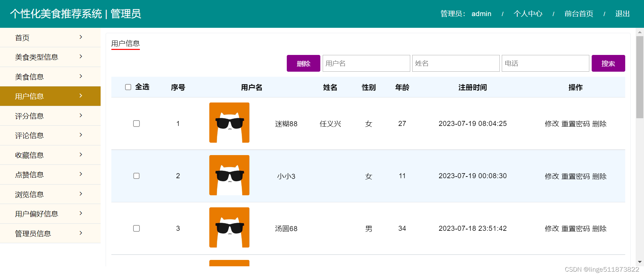Click 修改 for user 汤圆68
The width and height of the screenshot is (644, 276).
pos(552,228)
